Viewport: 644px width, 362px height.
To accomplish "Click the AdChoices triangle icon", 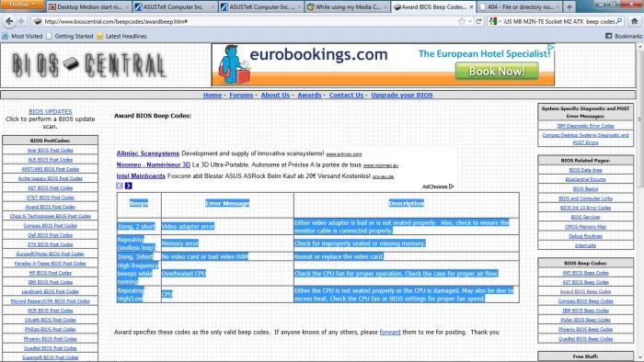I will tap(452, 187).
